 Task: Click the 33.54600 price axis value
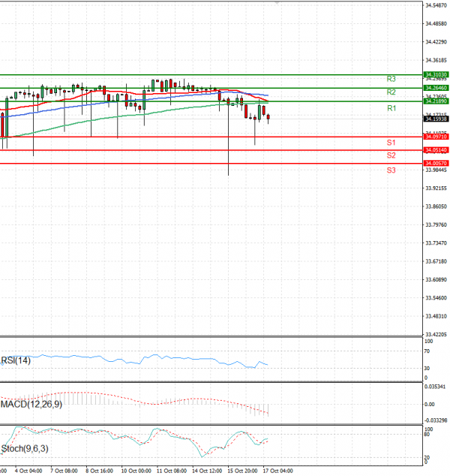[436, 298]
